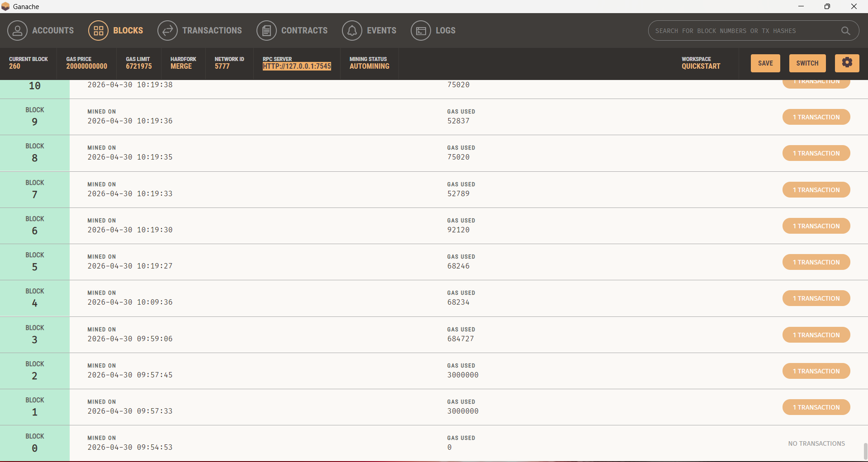The image size is (868, 462).
Task: Switch to the Contracts tab label
Action: pyautogui.click(x=304, y=31)
